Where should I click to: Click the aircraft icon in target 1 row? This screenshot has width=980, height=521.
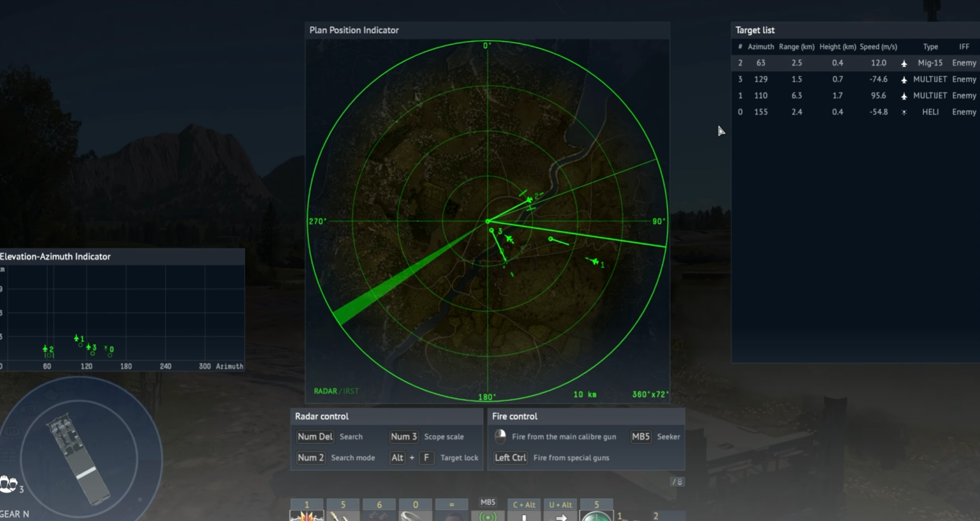[904, 96]
